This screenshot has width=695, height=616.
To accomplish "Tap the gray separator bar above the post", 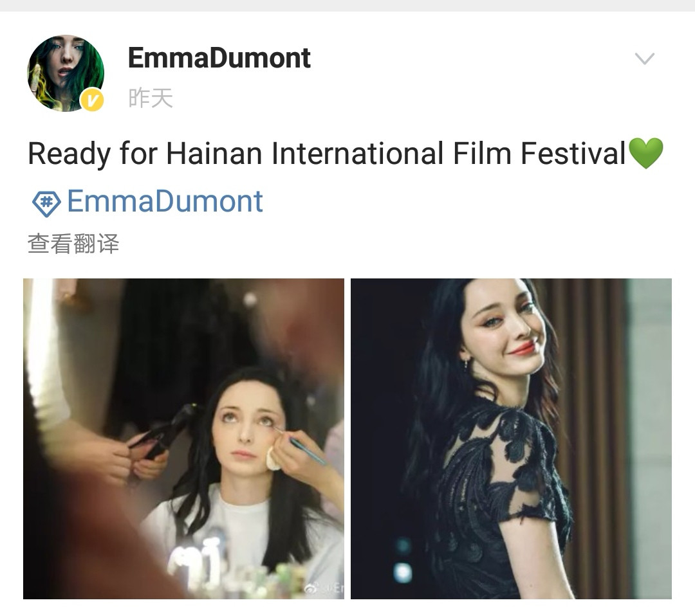I will (347, 5).
